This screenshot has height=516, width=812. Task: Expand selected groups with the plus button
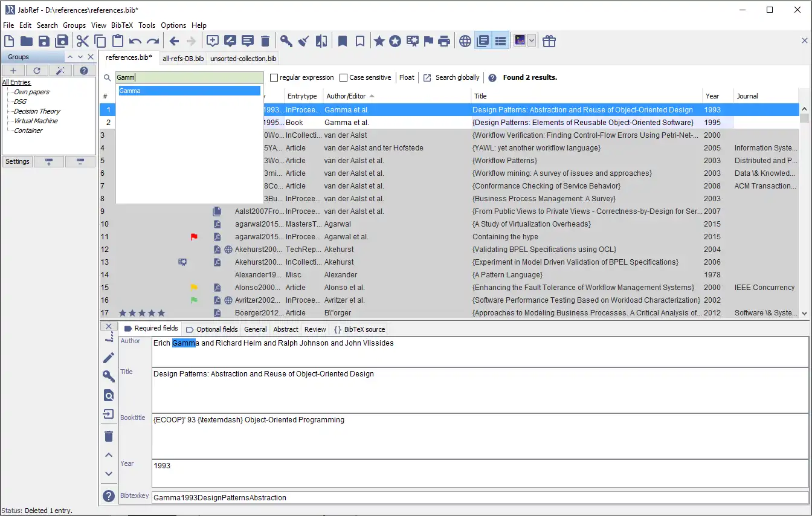pyautogui.click(x=49, y=161)
